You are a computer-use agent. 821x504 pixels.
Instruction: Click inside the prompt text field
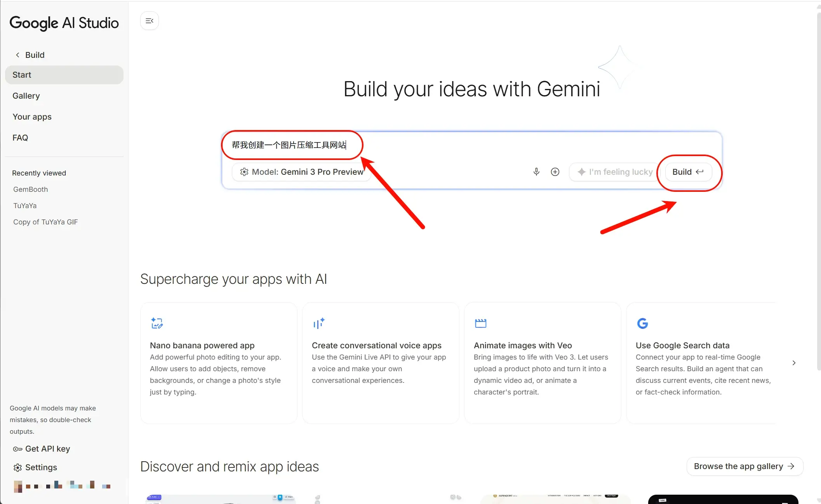tap(466, 145)
